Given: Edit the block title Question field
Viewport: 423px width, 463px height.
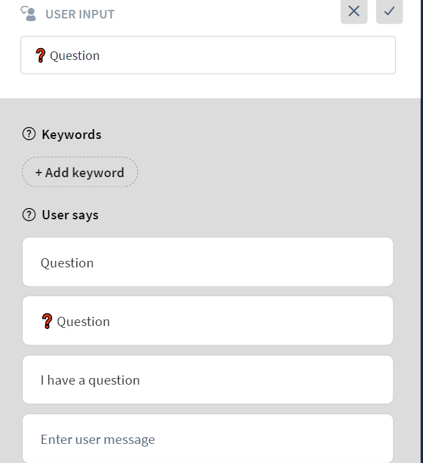Looking at the screenshot, I should pyautogui.click(x=208, y=55).
